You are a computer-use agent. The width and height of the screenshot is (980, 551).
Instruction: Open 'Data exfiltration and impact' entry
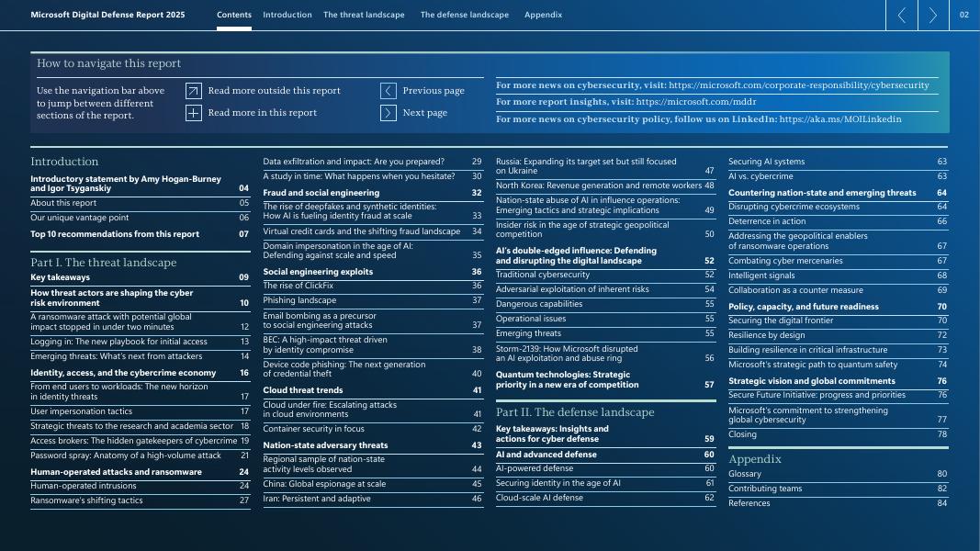[x=373, y=162]
